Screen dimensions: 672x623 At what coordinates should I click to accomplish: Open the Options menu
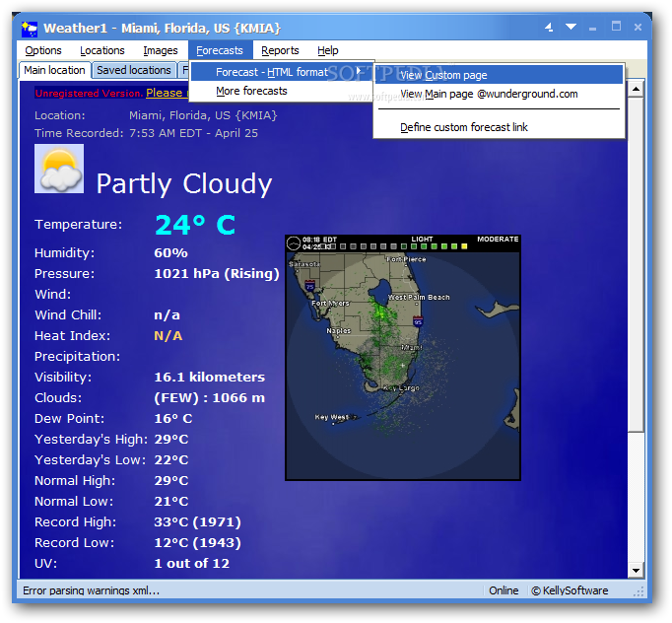43,50
